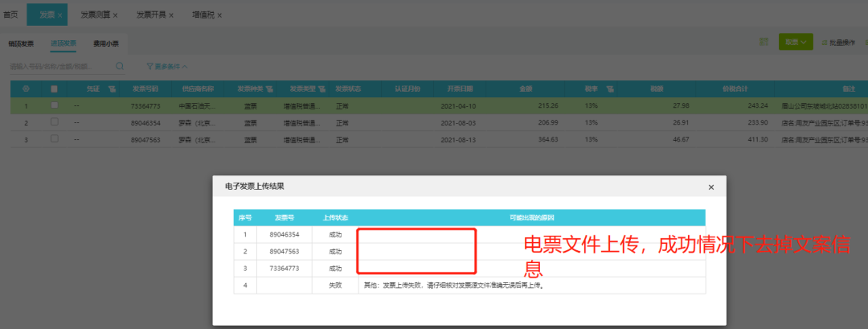This screenshot has height=329, width=868.
Task: Click the 开票日期 column header
Action: pyautogui.click(x=461, y=88)
